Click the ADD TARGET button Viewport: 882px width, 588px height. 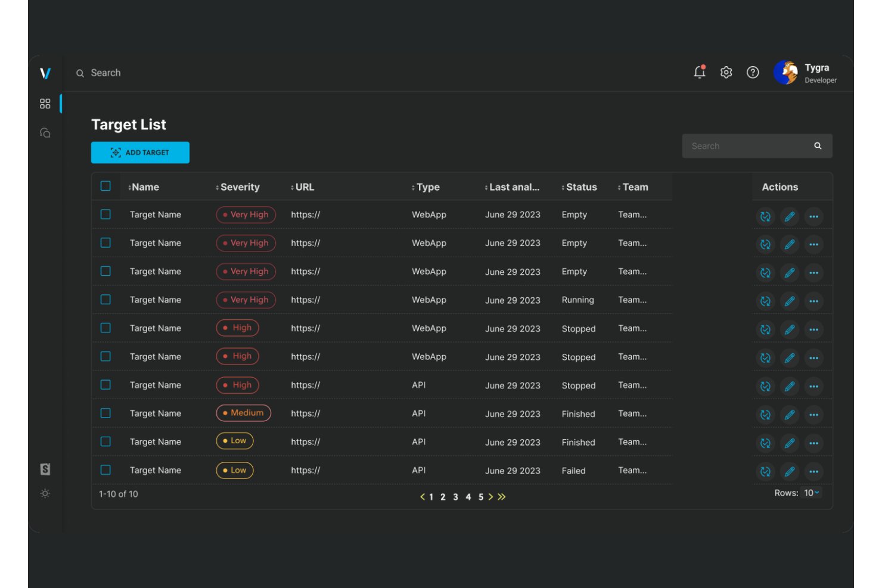click(140, 153)
